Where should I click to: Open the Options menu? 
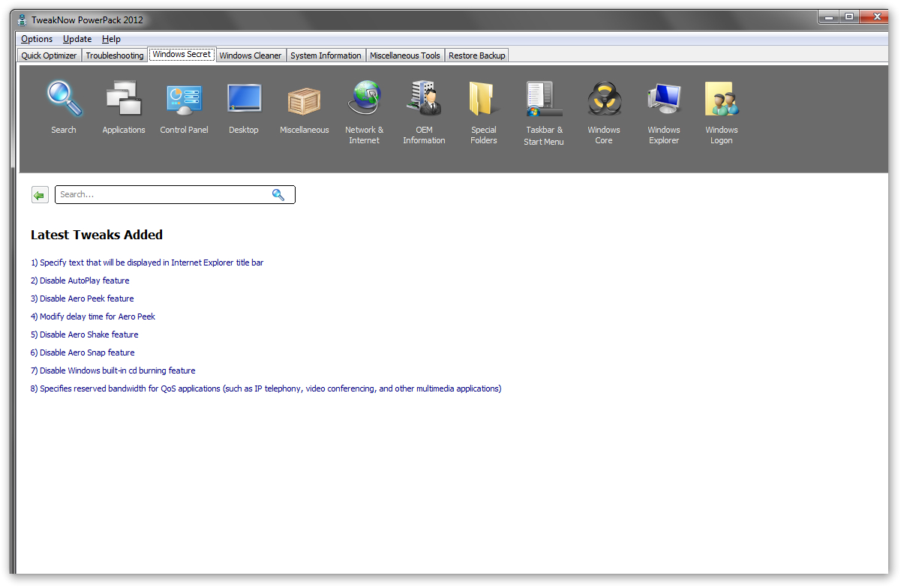click(x=37, y=39)
